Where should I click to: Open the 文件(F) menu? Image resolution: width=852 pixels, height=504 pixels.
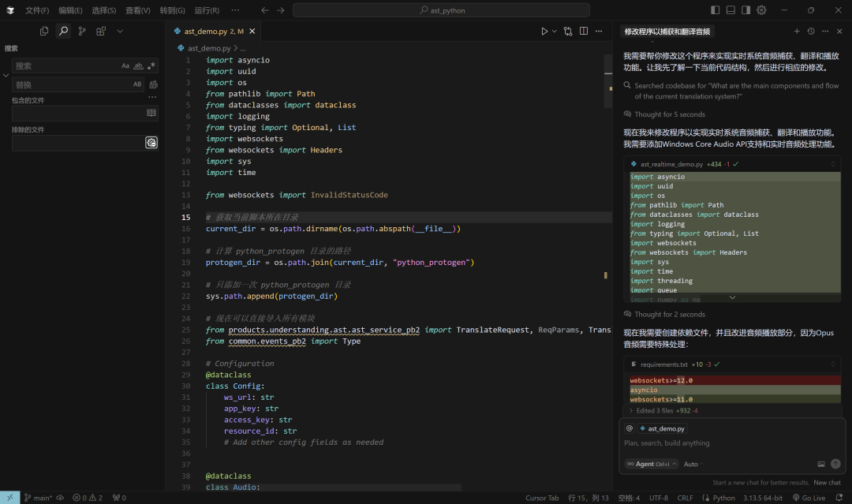(x=36, y=10)
